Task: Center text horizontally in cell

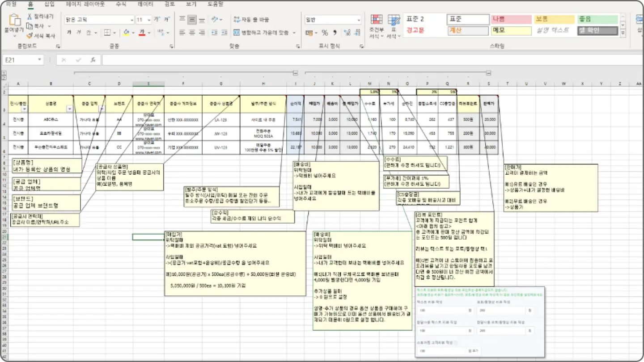Action: coord(192,33)
